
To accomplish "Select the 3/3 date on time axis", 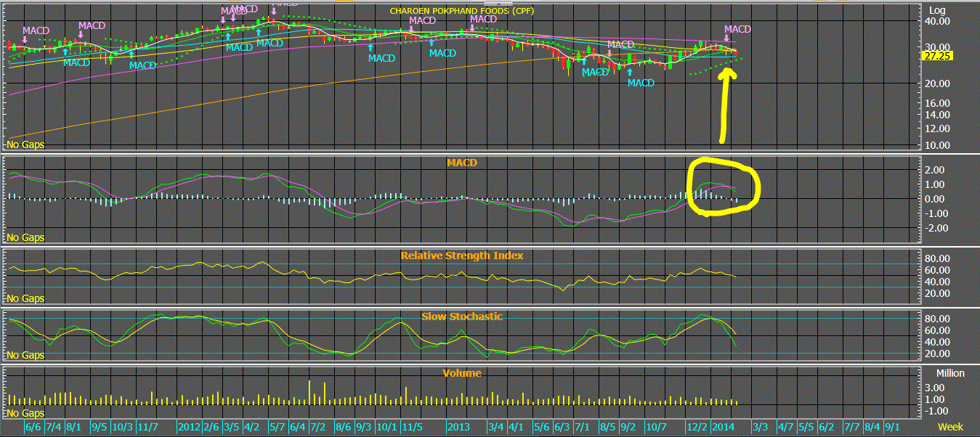I will (x=760, y=427).
